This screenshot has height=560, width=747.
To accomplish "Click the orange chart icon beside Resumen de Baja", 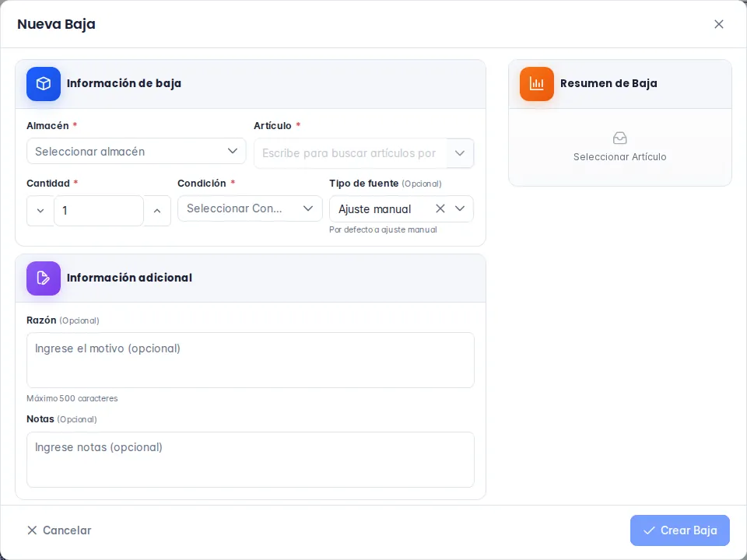I will 537,84.
